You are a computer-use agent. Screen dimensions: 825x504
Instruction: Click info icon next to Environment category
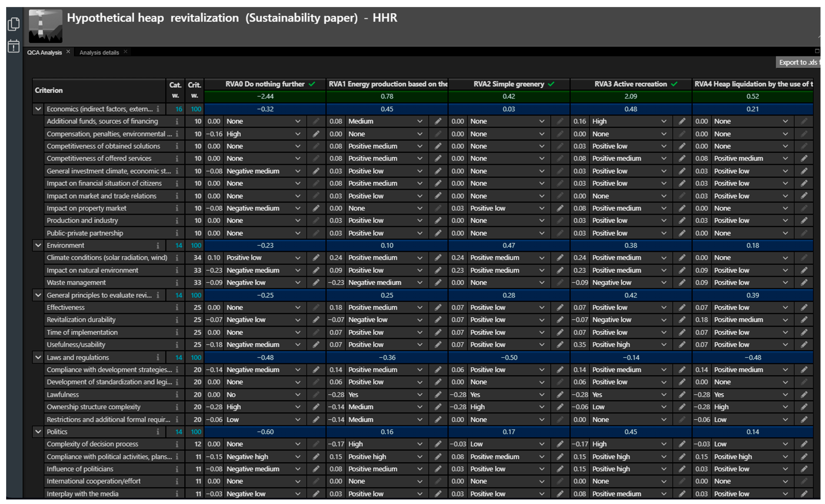(x=158, y=246)
